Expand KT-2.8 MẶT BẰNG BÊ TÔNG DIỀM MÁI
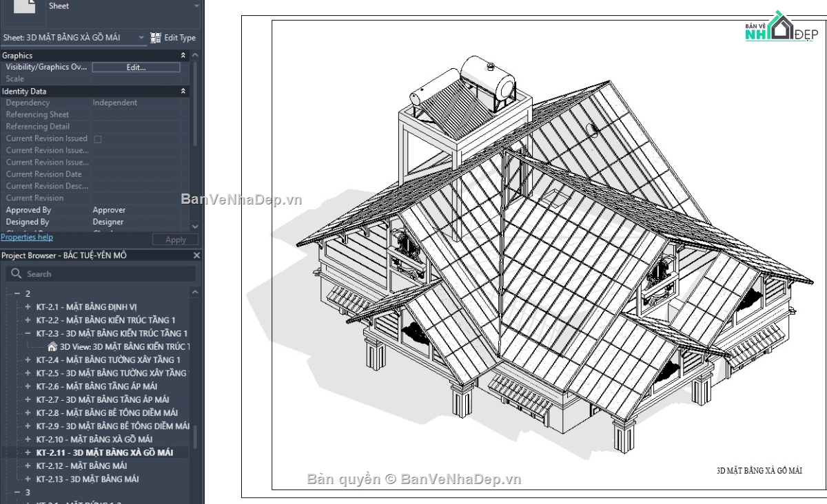Image resolution: width=827 pixels, height=504 pixels. click(x=28, y=413)
